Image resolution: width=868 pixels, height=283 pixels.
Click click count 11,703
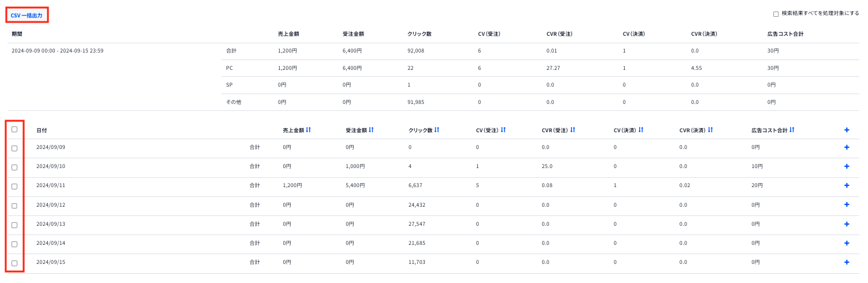click(x=417, y=262)
